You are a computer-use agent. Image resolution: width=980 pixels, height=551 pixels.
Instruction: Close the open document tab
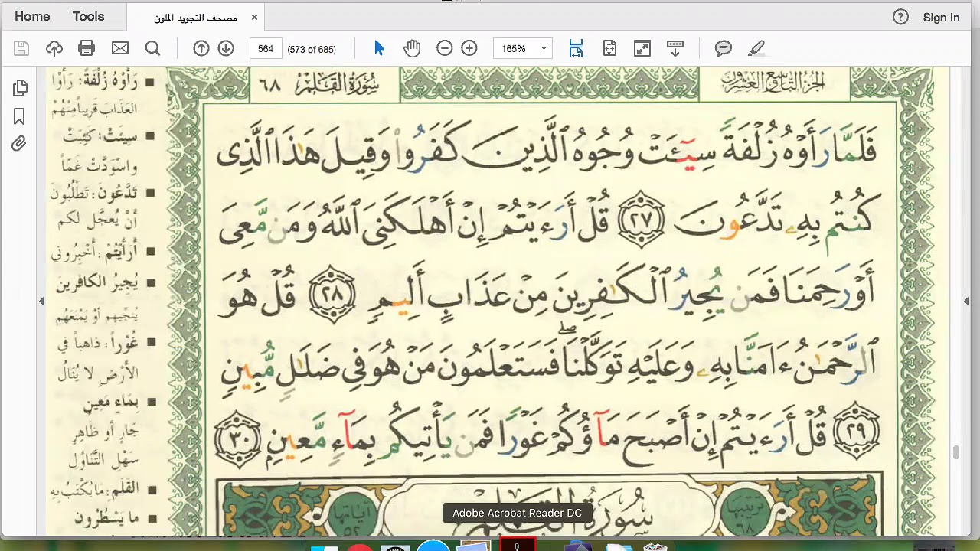[x=254, y=17]
